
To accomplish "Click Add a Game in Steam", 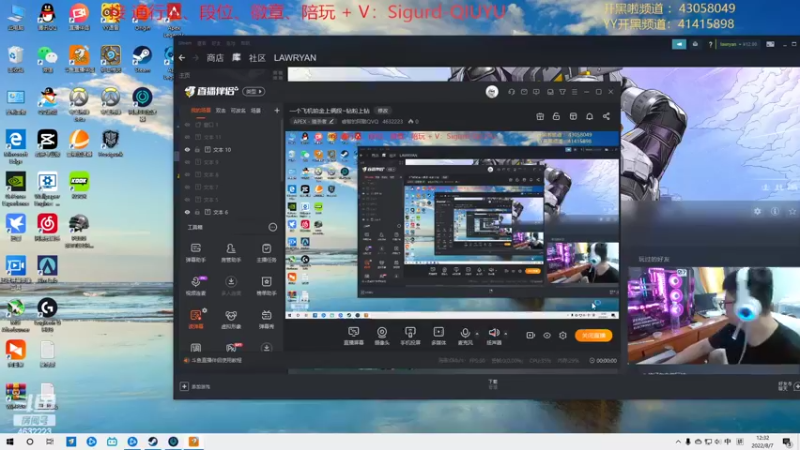I will pos(195,387).
